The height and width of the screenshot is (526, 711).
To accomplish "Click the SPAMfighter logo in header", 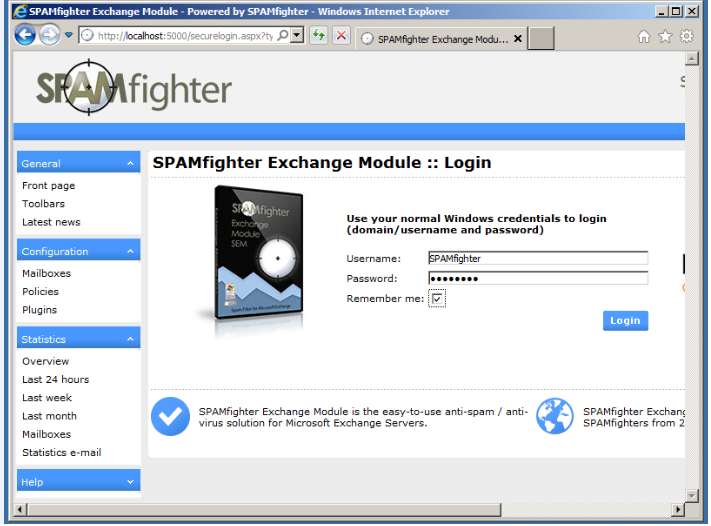I will (134, 90).
